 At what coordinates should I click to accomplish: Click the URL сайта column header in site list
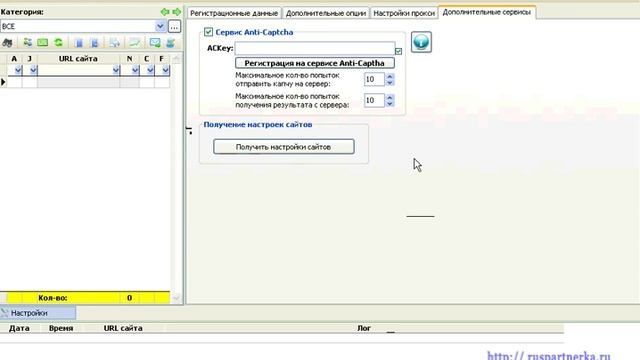[x=78, y=59]
